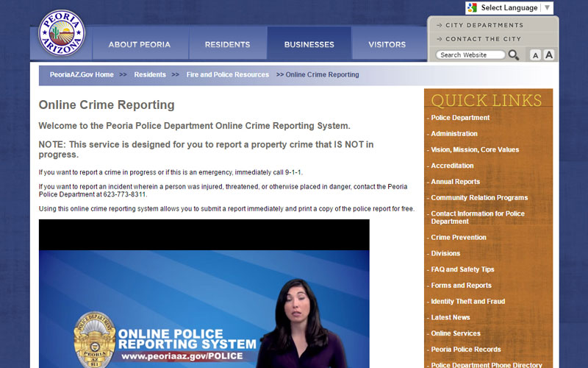
Task: Open Contact Information for Police Department
Action: [478, 217]
